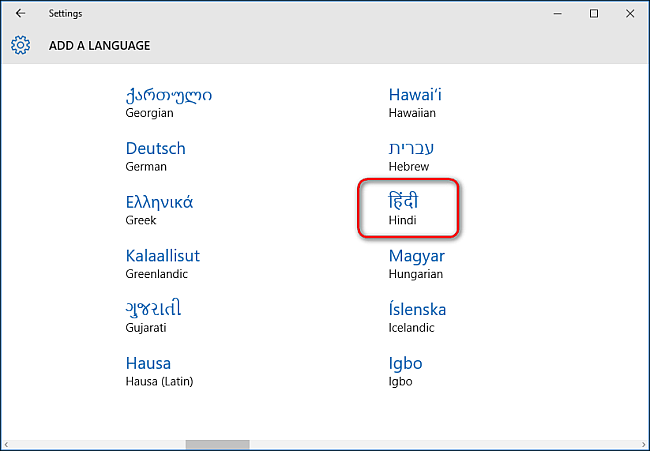This screenshot has width=650, height=451.
Task: Choose Igbo language
Action: tap(405, 370)
